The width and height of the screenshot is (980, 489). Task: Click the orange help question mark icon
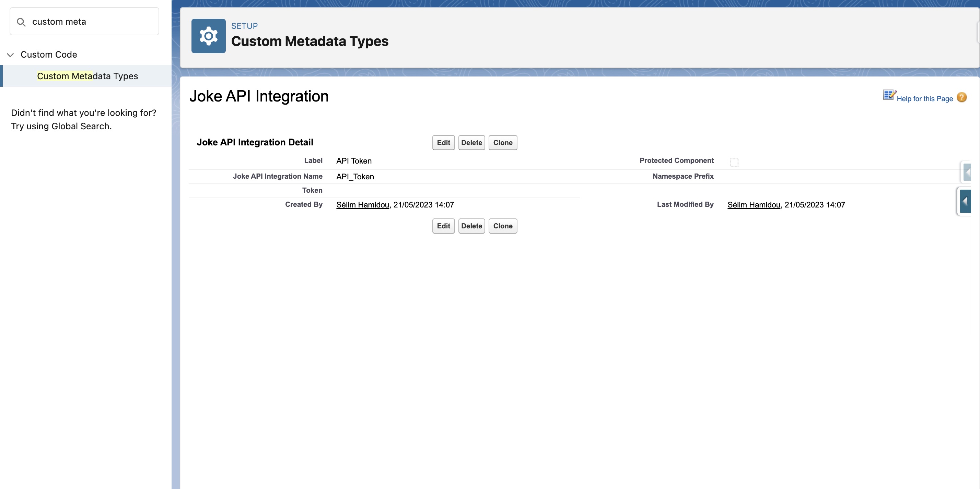point(962,97)
